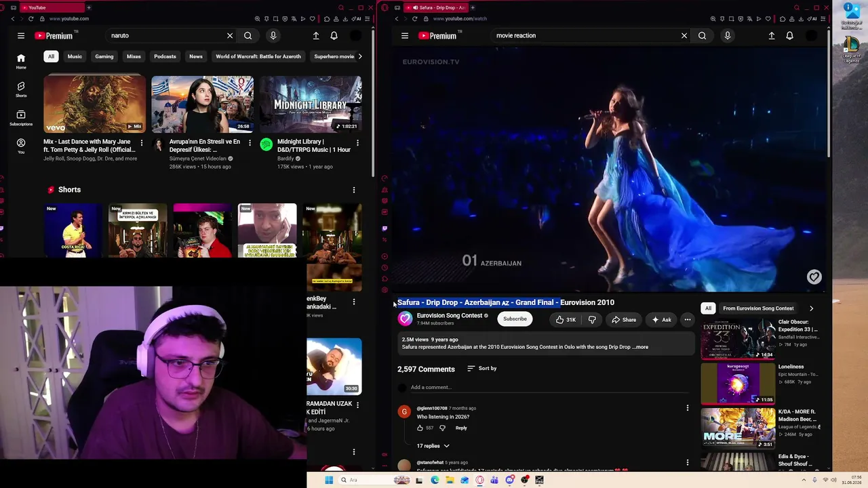Open the Create upload menu in right window
The image size is (868, 488).
[x=772, y=36]
